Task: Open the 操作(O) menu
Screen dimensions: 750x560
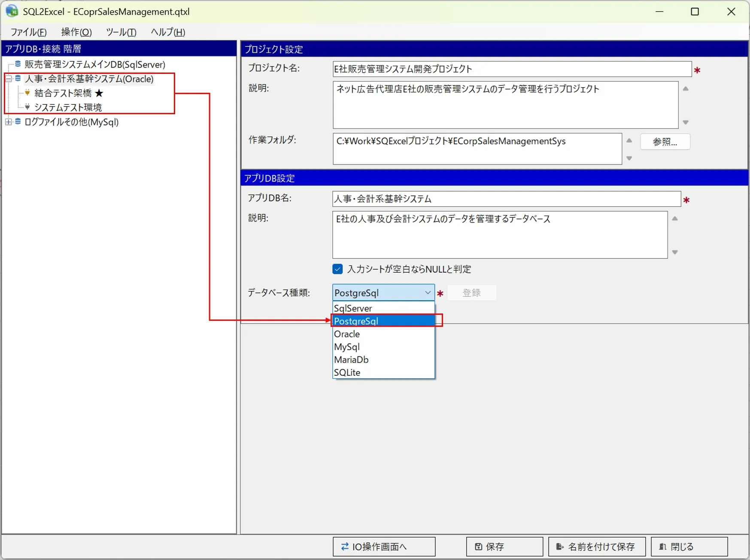Action: click(76, 32)
